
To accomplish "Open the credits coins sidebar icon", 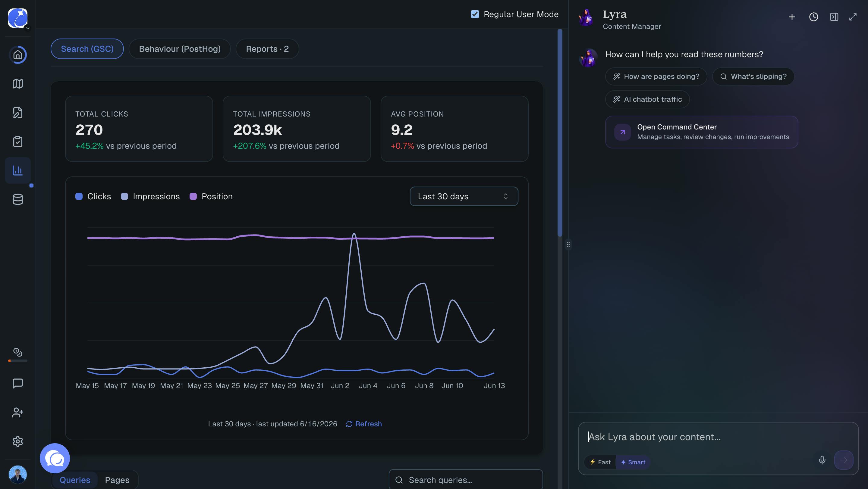I will tap(17, 352).
